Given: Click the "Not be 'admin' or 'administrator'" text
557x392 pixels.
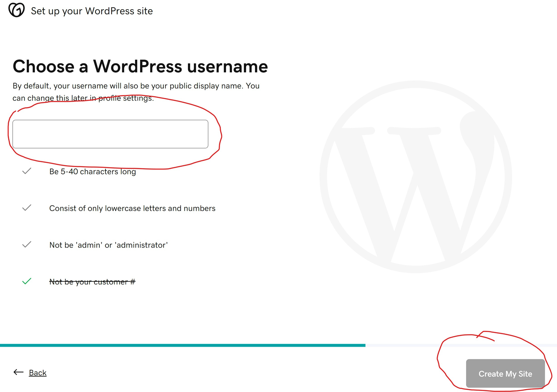Looking at the screenshot, I should tap(108, 245).
